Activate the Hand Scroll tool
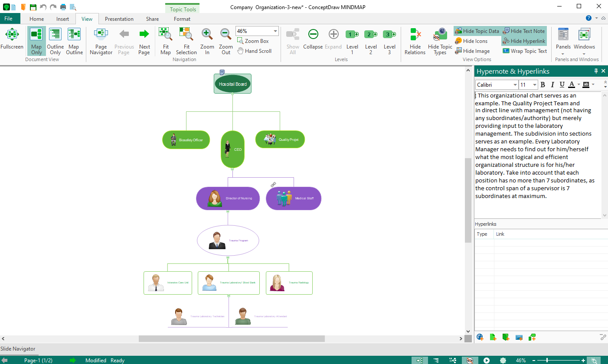Screen dimensions: 608x364 (x=255, y=51)
